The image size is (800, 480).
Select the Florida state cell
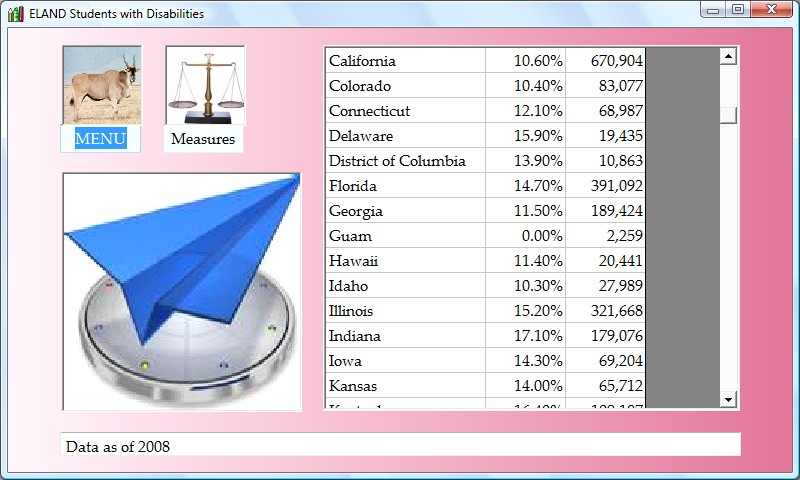click(405, 186)
